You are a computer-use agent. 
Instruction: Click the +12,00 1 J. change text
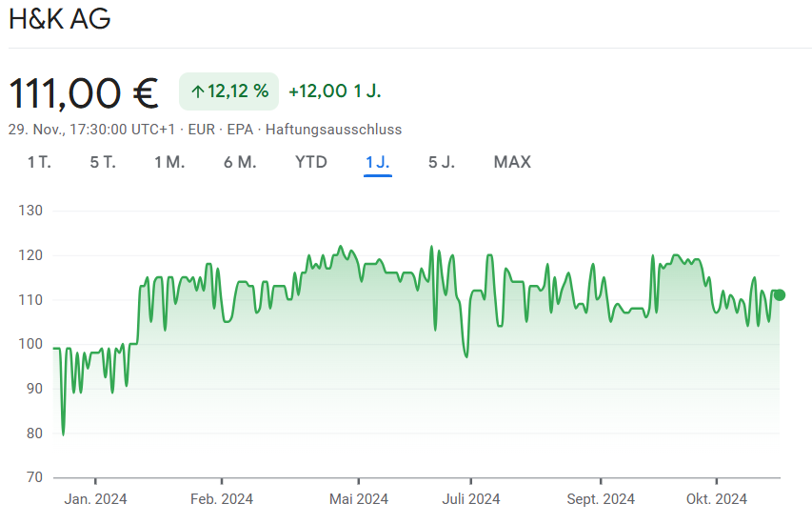[x=334, y=91]
